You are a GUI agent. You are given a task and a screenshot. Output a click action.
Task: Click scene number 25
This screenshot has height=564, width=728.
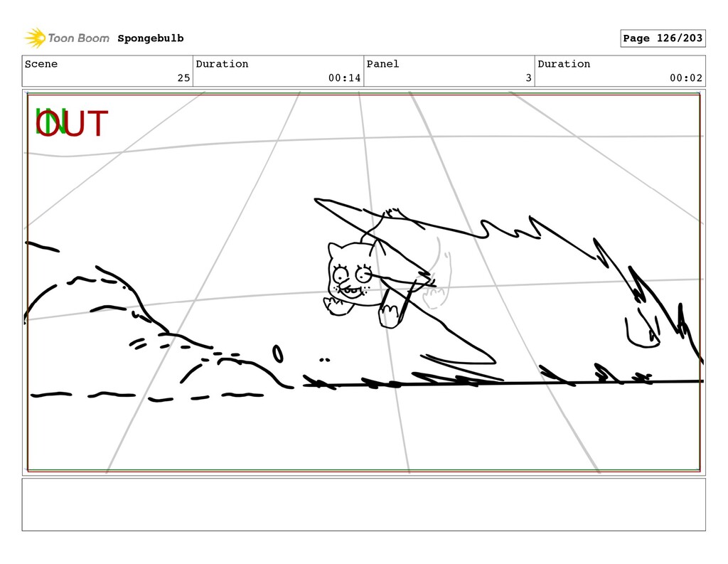click(x=184, y=78)
